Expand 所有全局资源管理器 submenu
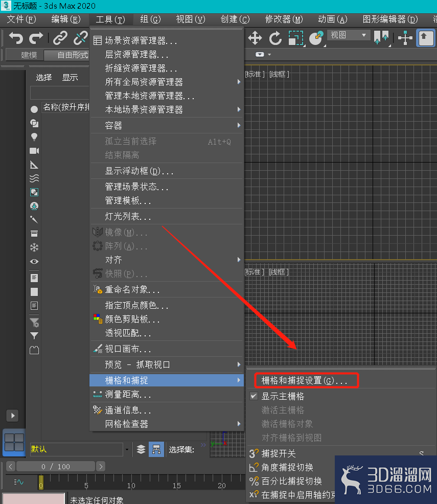Viewport: 437px width, 504px height. [x=167, y=82]
